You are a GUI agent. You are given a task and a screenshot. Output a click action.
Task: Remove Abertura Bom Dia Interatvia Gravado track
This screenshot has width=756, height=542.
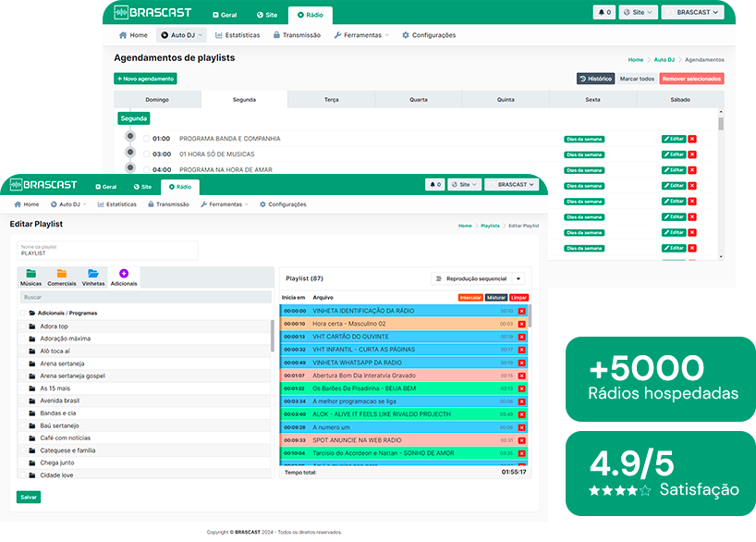click(521, 376)
